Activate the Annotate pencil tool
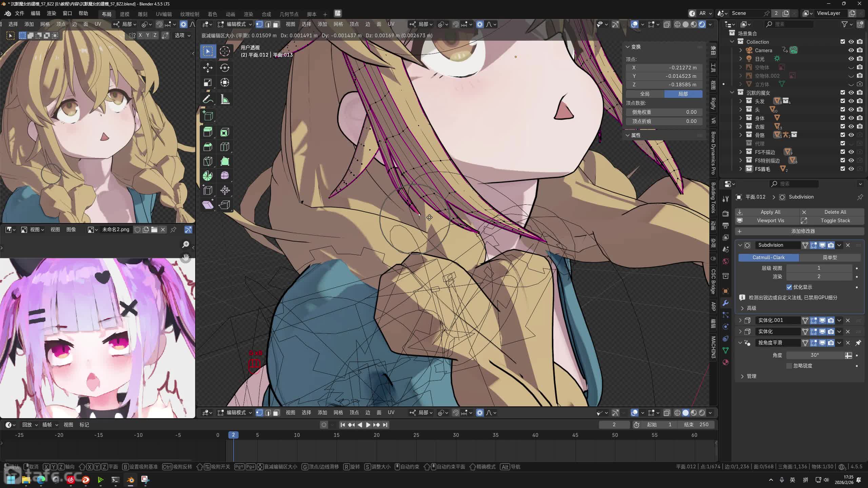This screenshot has width=868, height=488. click(208, 100)
